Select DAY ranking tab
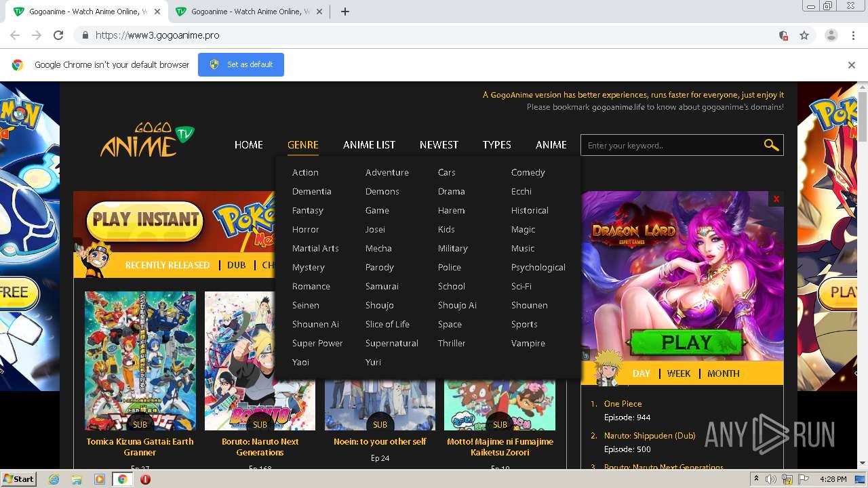Screen dimensions: 868x488 tap(641, 373)
